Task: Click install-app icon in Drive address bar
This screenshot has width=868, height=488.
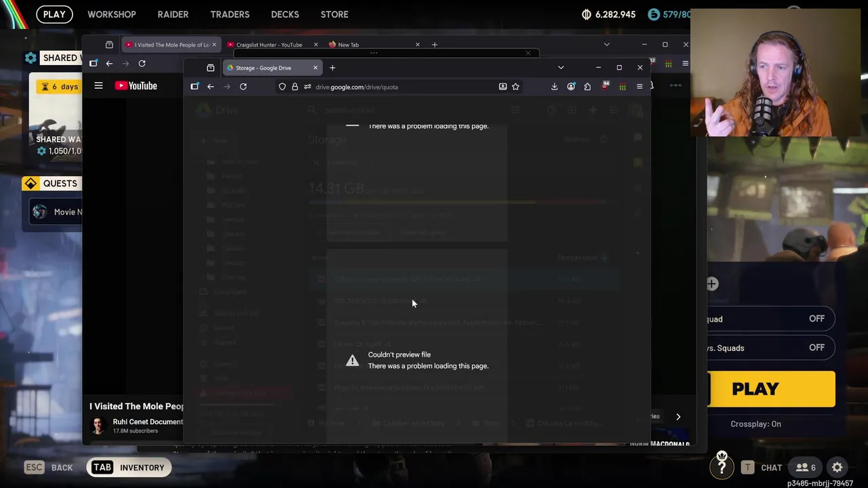Action: click(502, 87)
